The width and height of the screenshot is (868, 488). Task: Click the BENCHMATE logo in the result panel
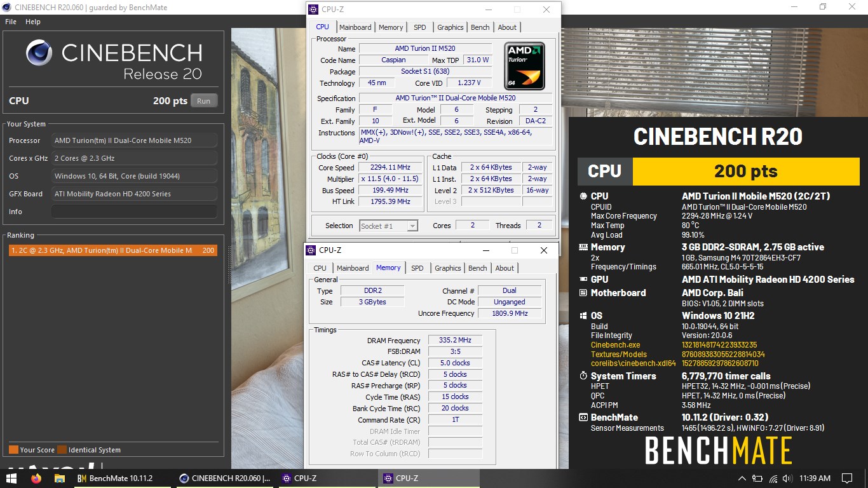(718, 451)
